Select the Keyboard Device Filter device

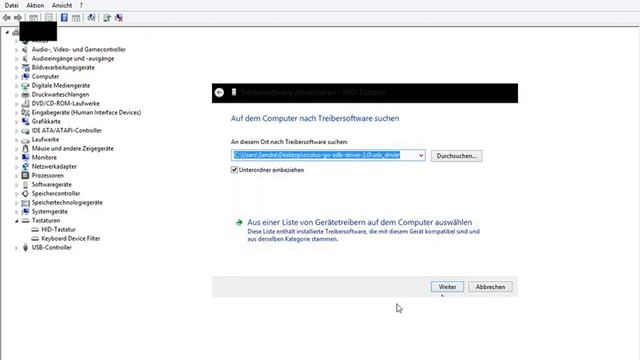(71, 238)
